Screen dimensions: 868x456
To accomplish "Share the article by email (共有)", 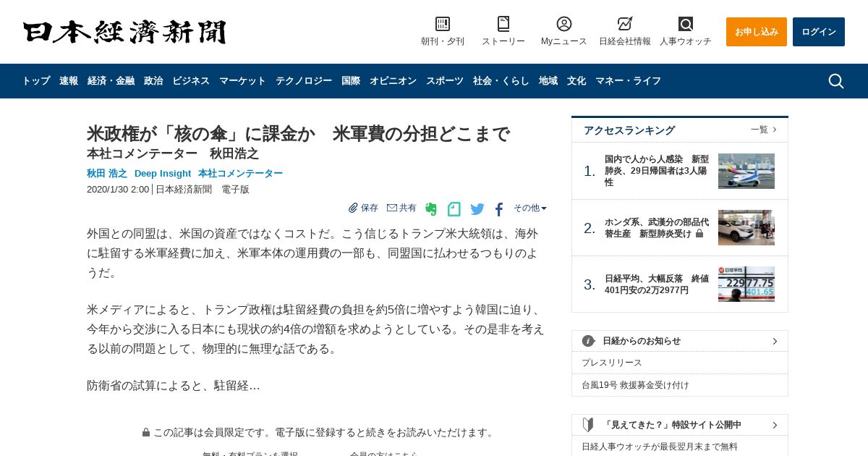I will coord(401,208).
